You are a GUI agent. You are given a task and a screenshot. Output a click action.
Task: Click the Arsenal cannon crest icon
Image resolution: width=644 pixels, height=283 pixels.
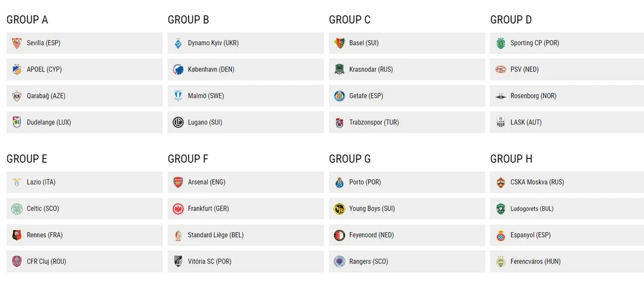click(178, 182)
